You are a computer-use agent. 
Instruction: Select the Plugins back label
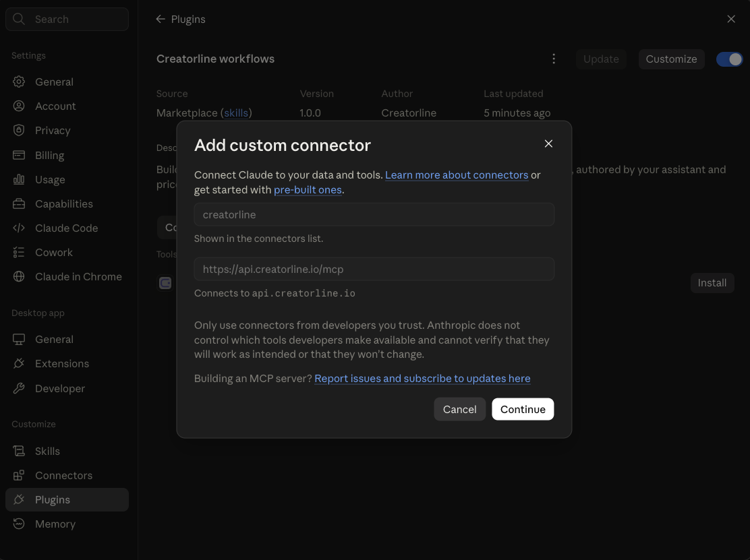pyautogui.click(x=188, y=19)
